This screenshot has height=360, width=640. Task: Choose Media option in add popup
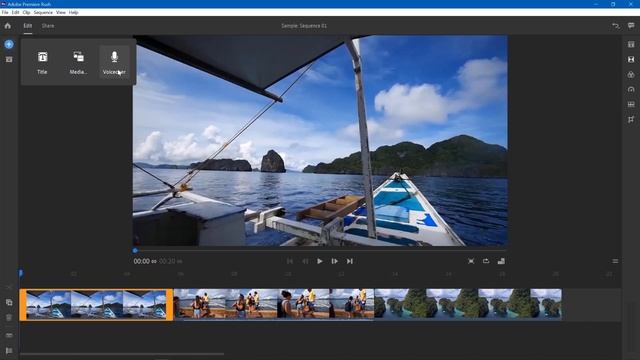pos(78,62)
